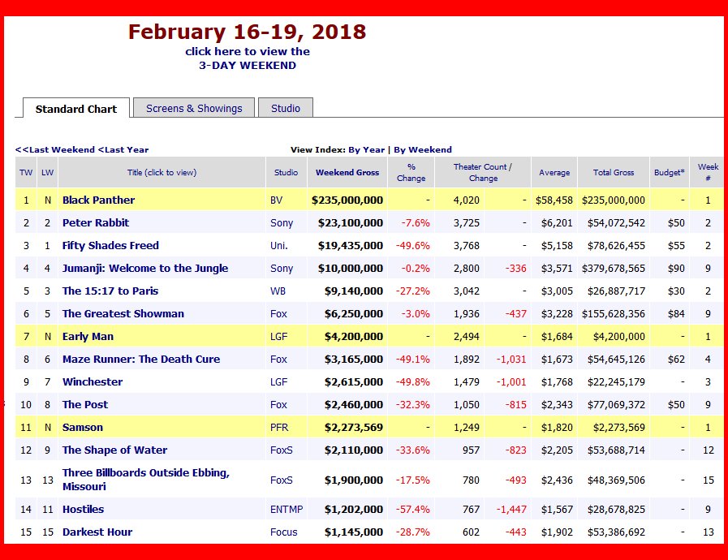Viewport: 728px width, 560px height.
Task: Sort by Theater Count / Change header
Action: [x=483, y=172]
